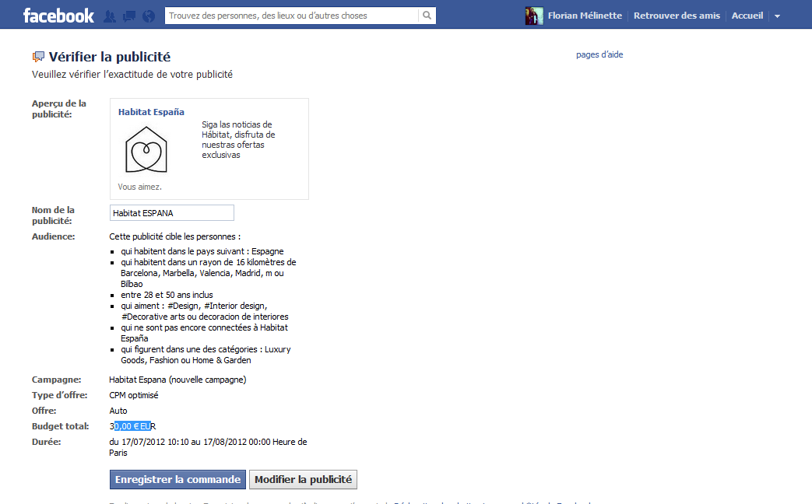The width and height of the screenshot is (812, 504).
Task: Open friend requests icon
Action: [110, 16]
